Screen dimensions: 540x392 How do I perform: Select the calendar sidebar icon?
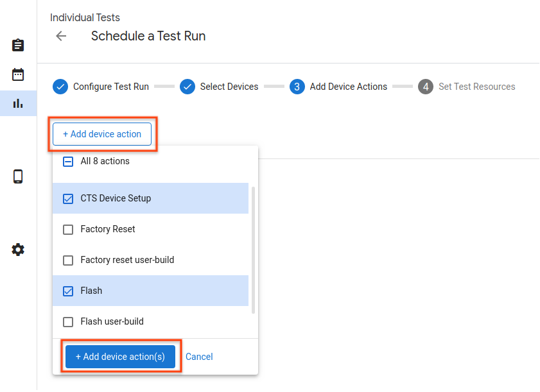click(x=17, y=74)
